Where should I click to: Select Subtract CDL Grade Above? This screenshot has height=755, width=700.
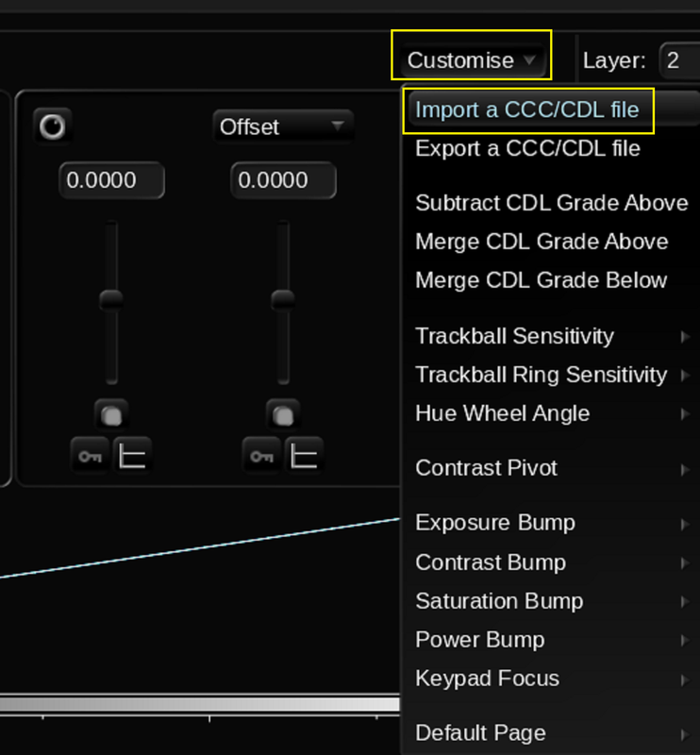551,203
